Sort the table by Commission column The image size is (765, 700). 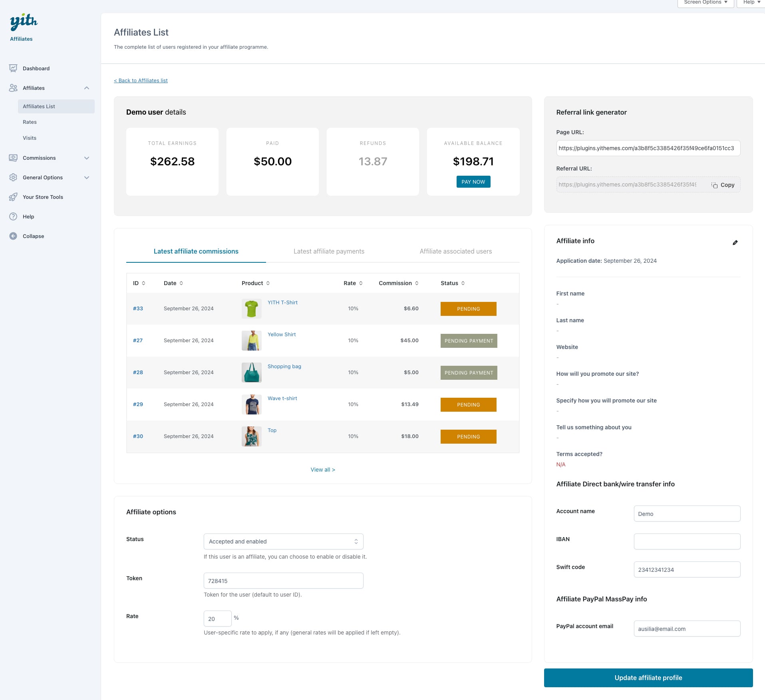point(398,283)
